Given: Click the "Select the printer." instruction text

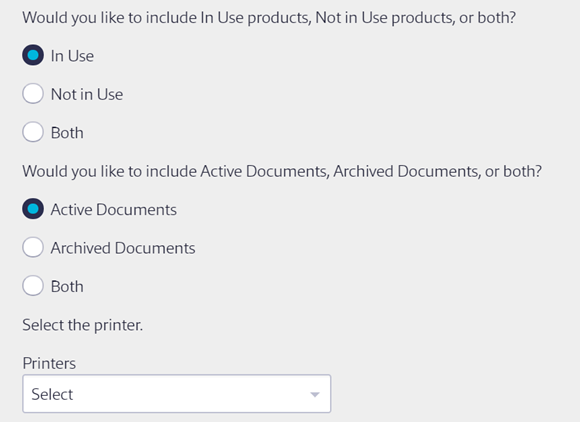Looking at the screenshot, I should [82, 325].
